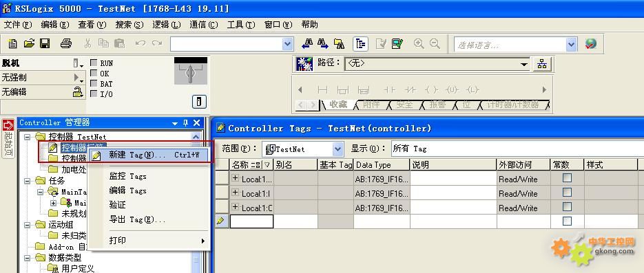Click the 监控 Tags menu entry
Viewport: 644px width, 273px height.
(127, 176)
